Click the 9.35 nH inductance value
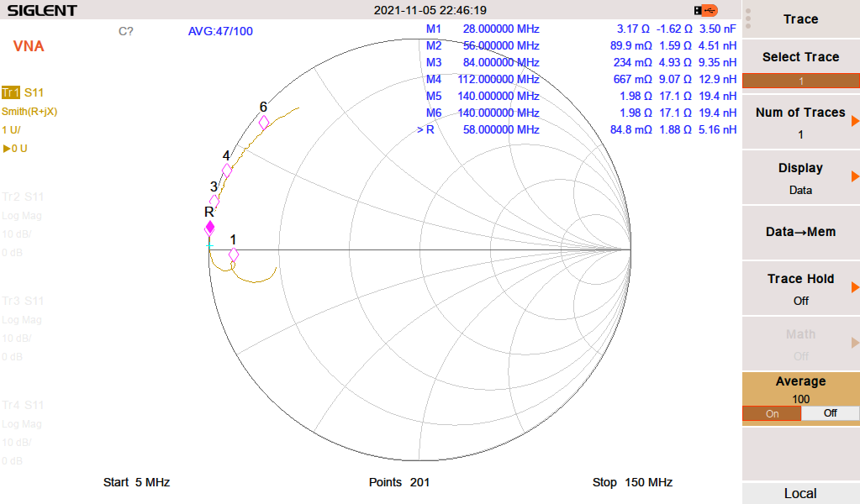 [717, 62]
